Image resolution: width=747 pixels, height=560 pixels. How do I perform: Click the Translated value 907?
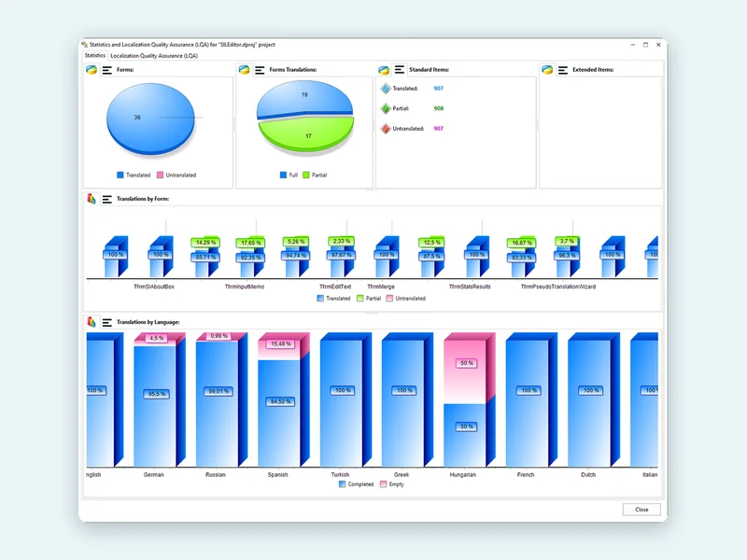[x=438, y=88]
